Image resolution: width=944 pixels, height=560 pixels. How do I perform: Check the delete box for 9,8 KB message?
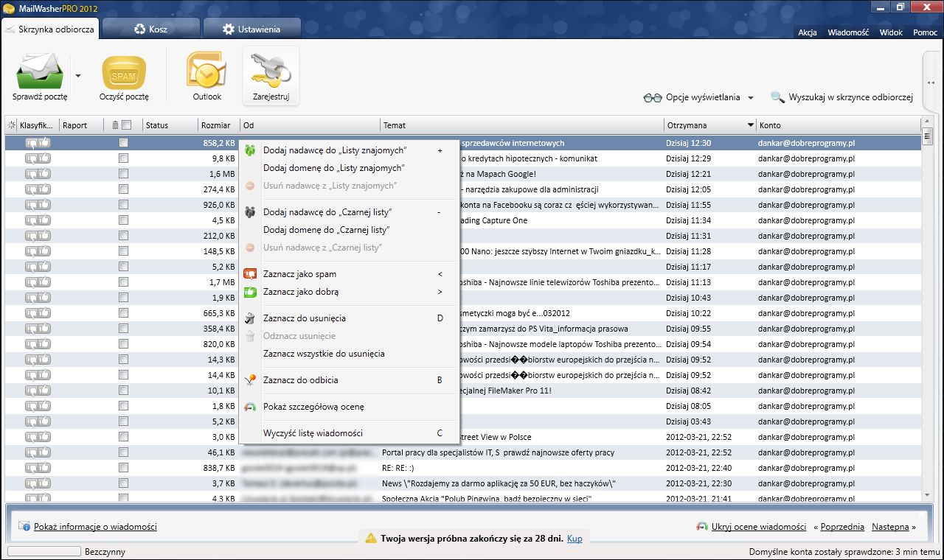tap(124, 158)
